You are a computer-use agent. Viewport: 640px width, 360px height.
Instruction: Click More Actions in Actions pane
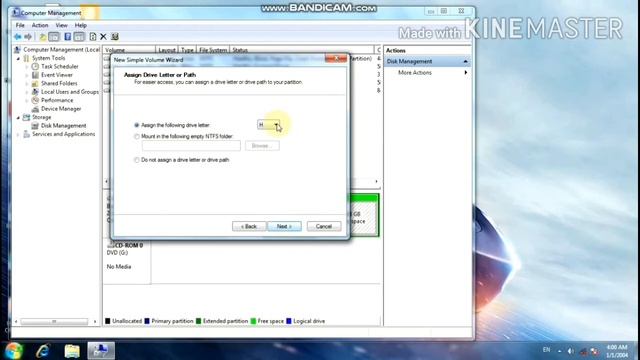coord(415,73)
